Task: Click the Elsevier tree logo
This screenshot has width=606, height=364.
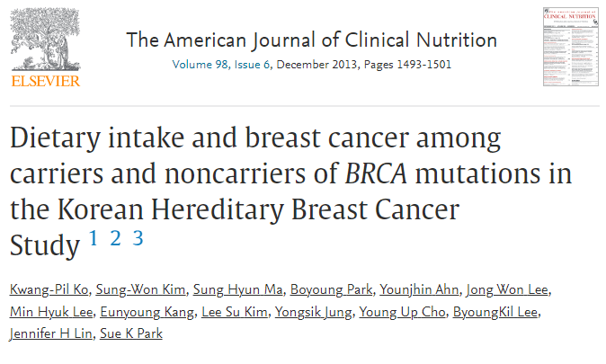Action: click(45, 47)
